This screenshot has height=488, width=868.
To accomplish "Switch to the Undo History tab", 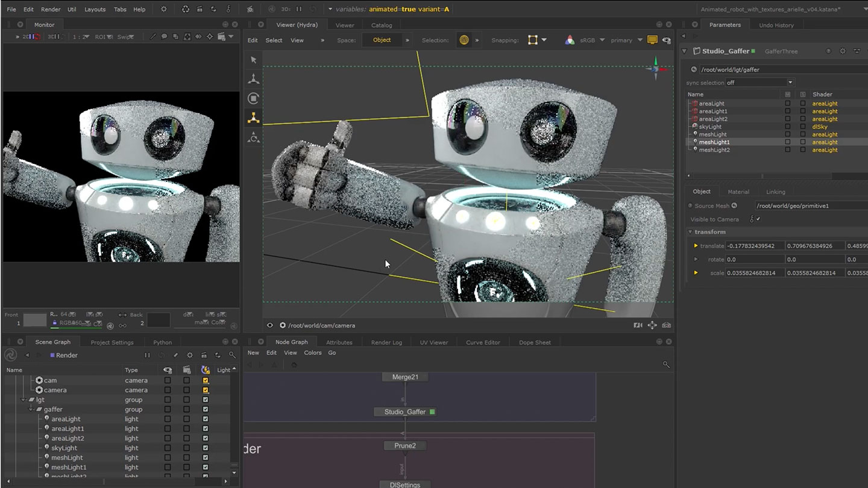I will click(x=776, y=25).
